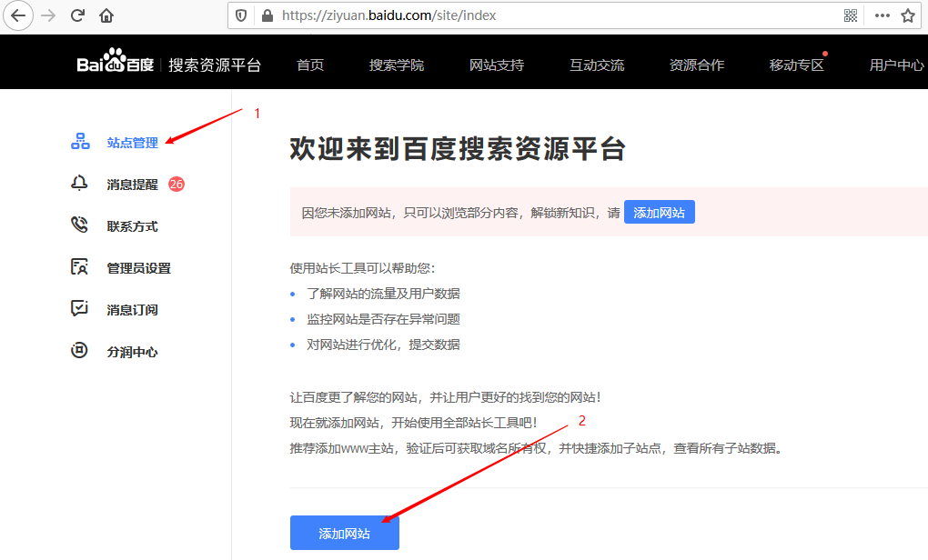Click the line starting 让百度更了解您的网站
Screen dimensions: 928x560
pyautogui.click(x=446, y=397)
